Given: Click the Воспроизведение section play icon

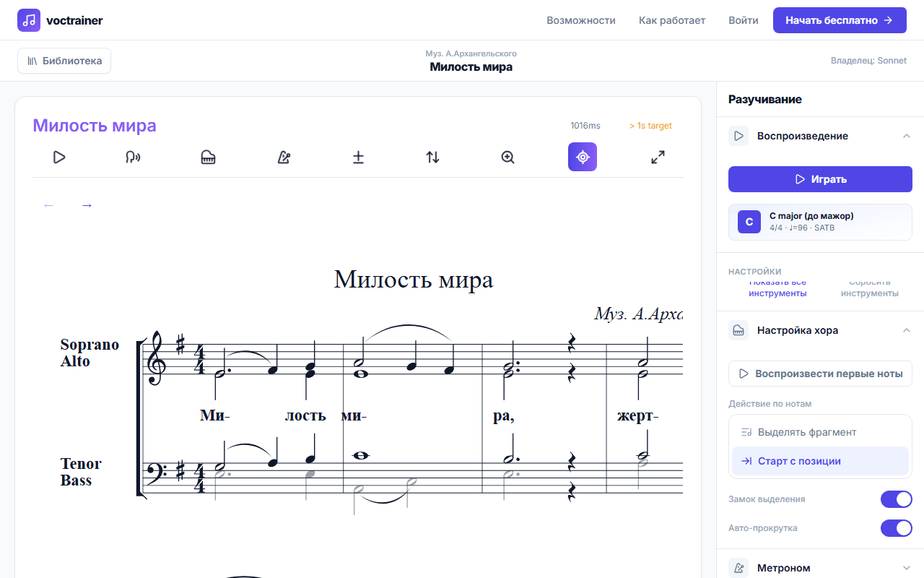Looking at the screenshot, I should point(738,136).
